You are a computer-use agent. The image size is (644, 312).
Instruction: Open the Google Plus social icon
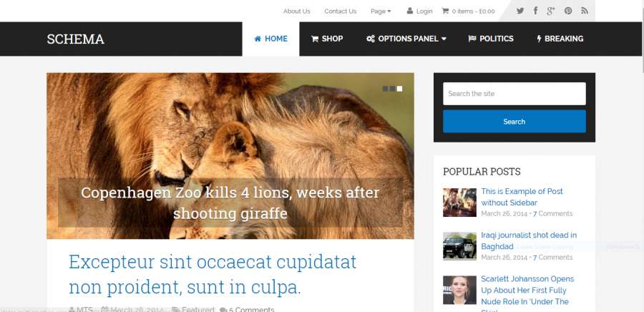tap(551, 11)
